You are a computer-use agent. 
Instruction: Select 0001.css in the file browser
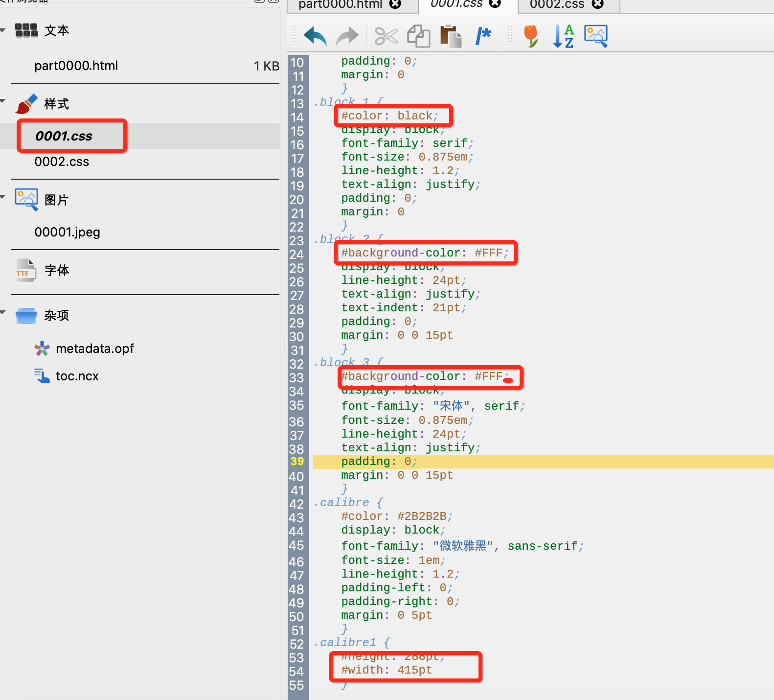pos(64,136)
